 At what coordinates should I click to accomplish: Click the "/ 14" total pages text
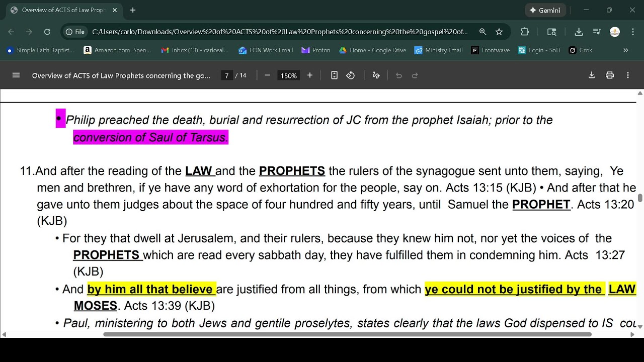pos(241,75)
